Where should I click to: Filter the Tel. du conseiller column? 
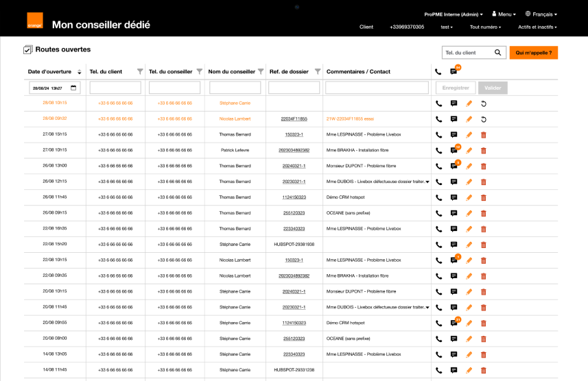pos(200,71)
